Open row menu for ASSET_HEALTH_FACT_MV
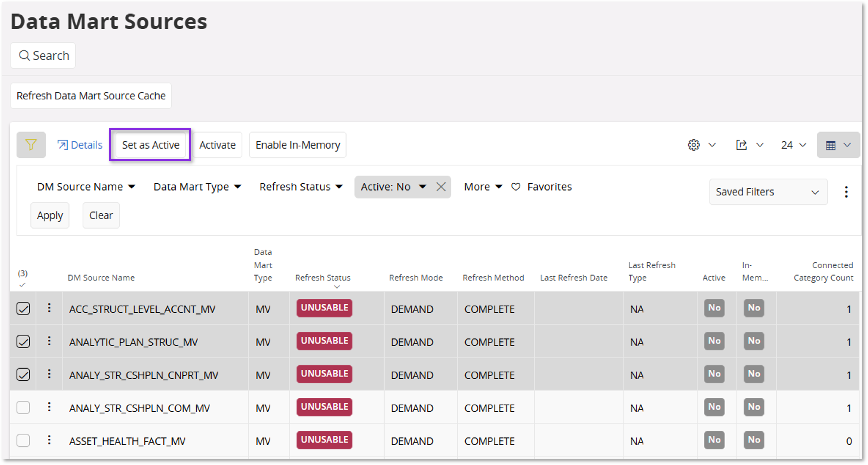The image size is (868, 465). (49, 440)
